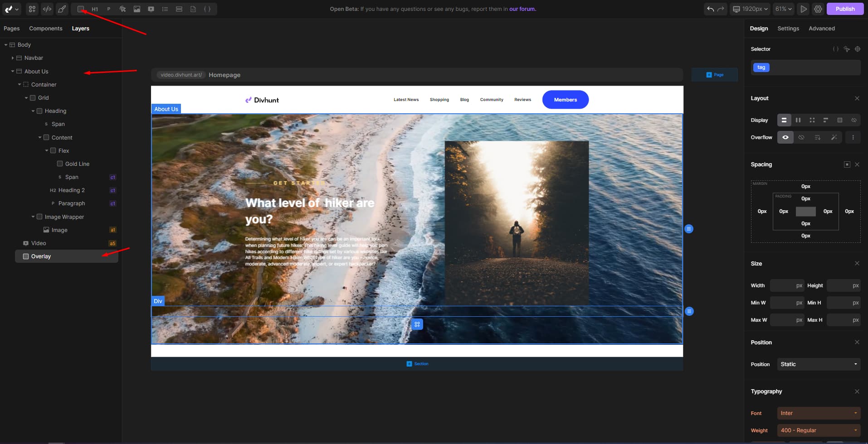868x444 pixels.
Task: Toggle the spacing link-sides icon
Action: [847, 164]
